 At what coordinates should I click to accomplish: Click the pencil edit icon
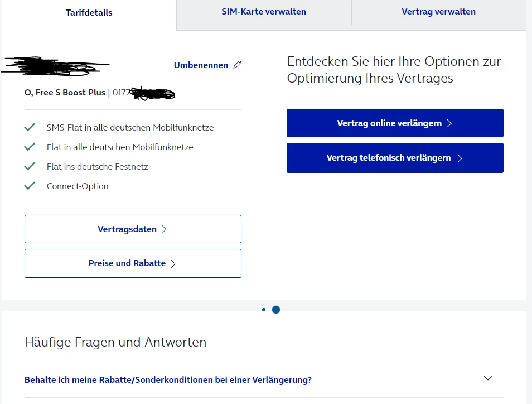(237, 65)
